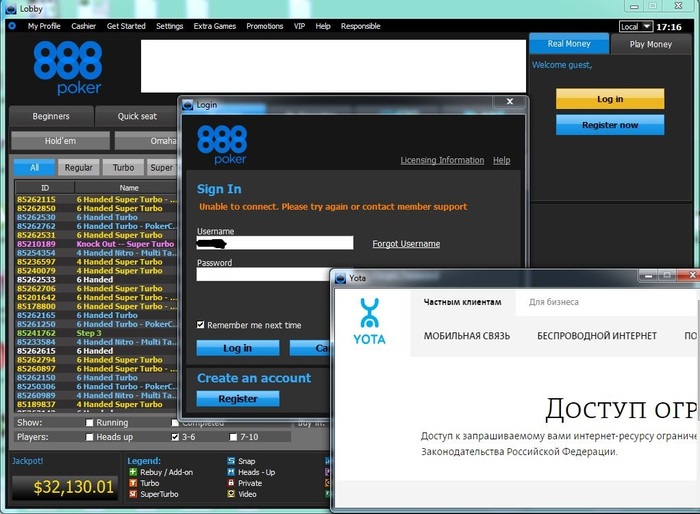This screenshot has width=700, height=514.
Task: Click the SuperTurbo legend icon
Action: point(133,494)
